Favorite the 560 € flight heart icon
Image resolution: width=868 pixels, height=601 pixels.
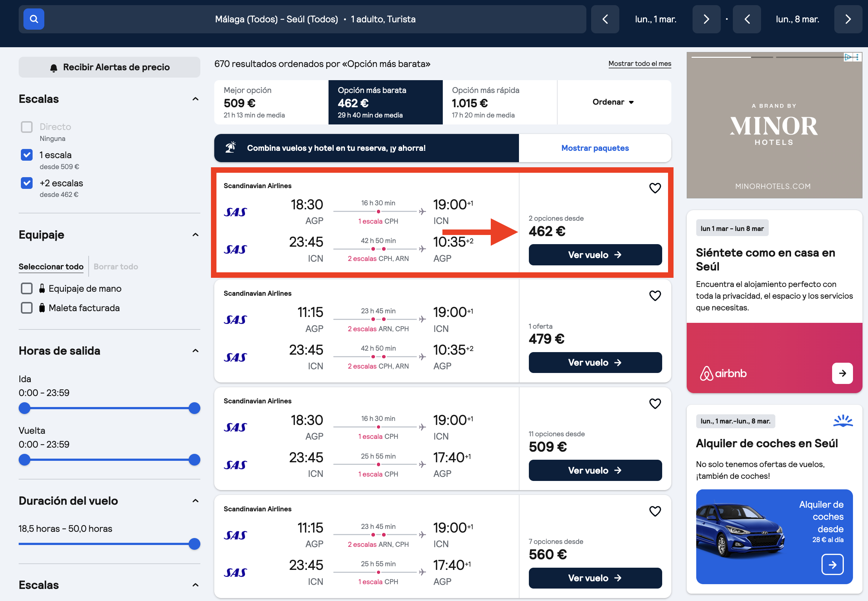click(655, 511)
